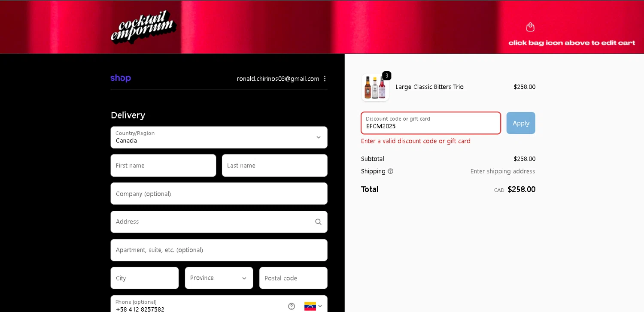
Task: Click the Apply discount button
Action: (521, 123)
